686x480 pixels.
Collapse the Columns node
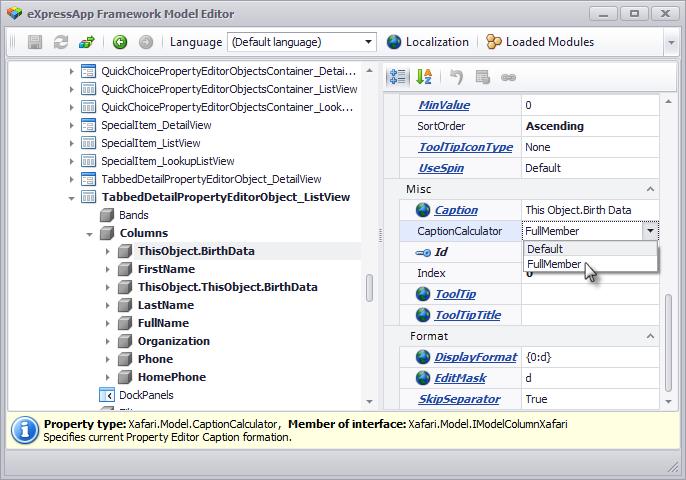(x=89, y=234)
